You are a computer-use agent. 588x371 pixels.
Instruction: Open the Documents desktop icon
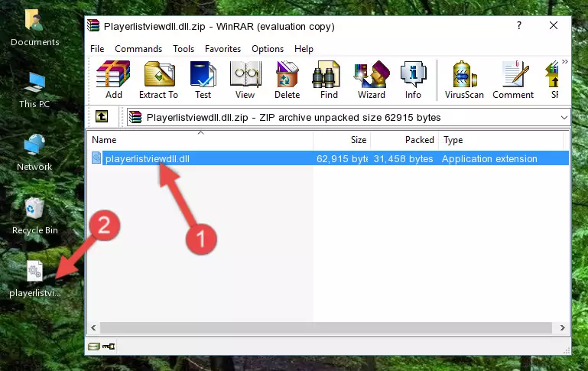click(35, 28)
